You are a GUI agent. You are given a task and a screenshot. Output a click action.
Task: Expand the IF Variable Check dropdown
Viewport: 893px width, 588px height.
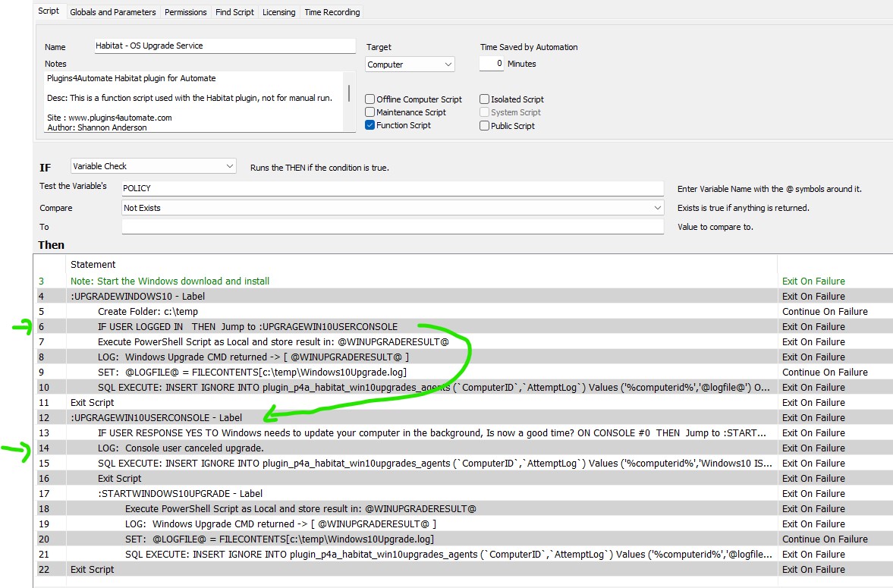point(153,166)
